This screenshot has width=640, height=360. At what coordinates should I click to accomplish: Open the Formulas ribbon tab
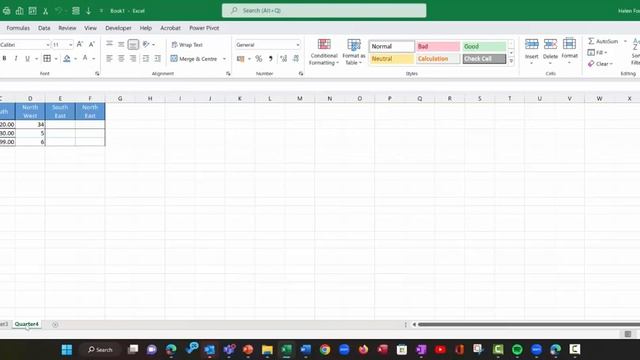(18, 28)
